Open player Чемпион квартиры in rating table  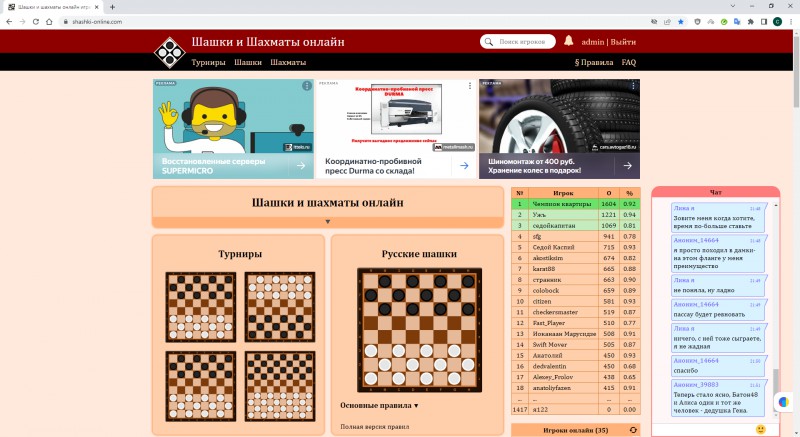click(x=562, y=204)
